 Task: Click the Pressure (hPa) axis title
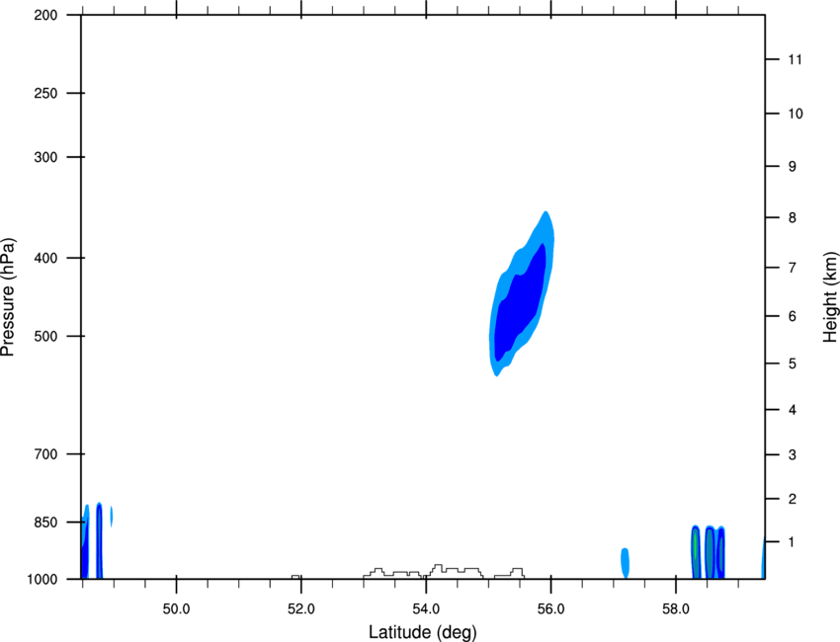point(8,296)
